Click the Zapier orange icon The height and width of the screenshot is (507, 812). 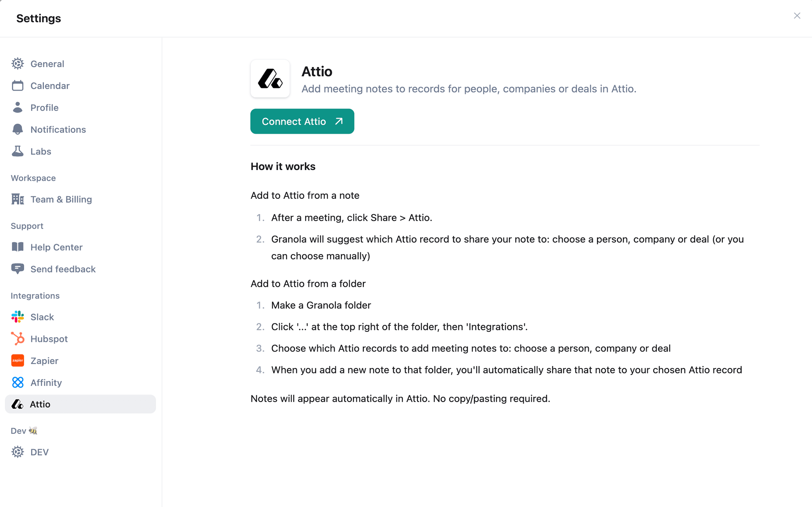(x=18, y=361)
